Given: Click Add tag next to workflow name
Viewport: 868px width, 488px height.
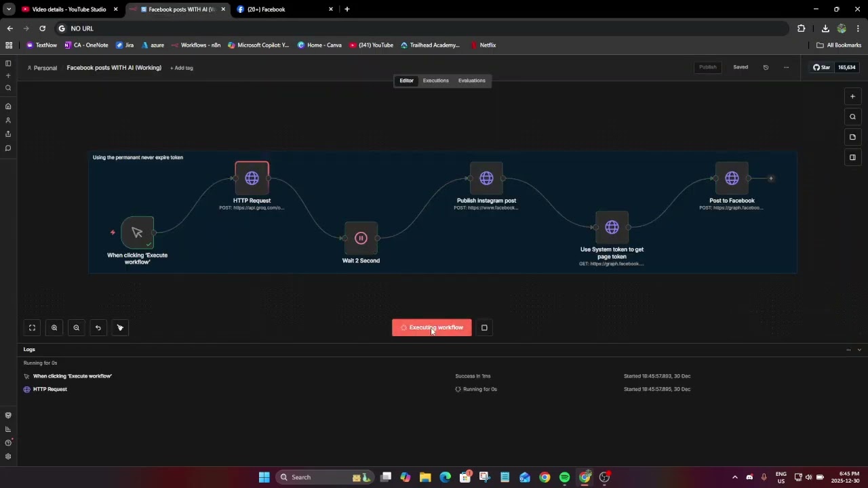Looking at the screenshot, I should point(182,68).
